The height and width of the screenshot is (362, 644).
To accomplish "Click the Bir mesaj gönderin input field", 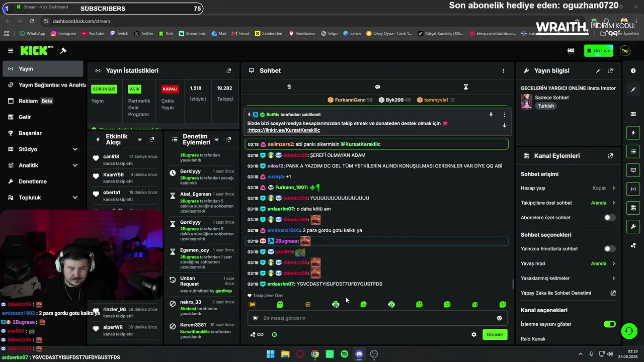I will click(377, 318).
